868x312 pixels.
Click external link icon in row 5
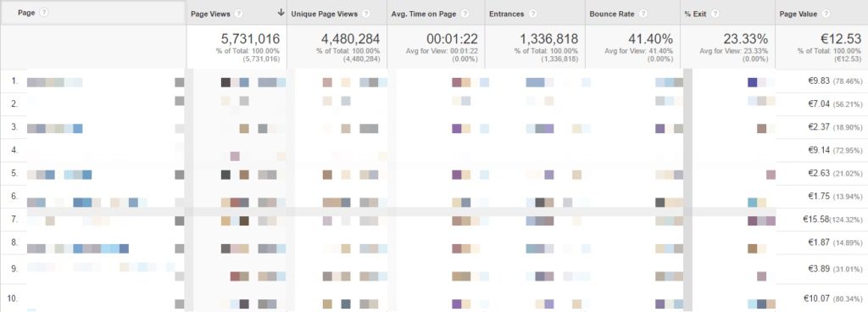[x=180, y=175]
